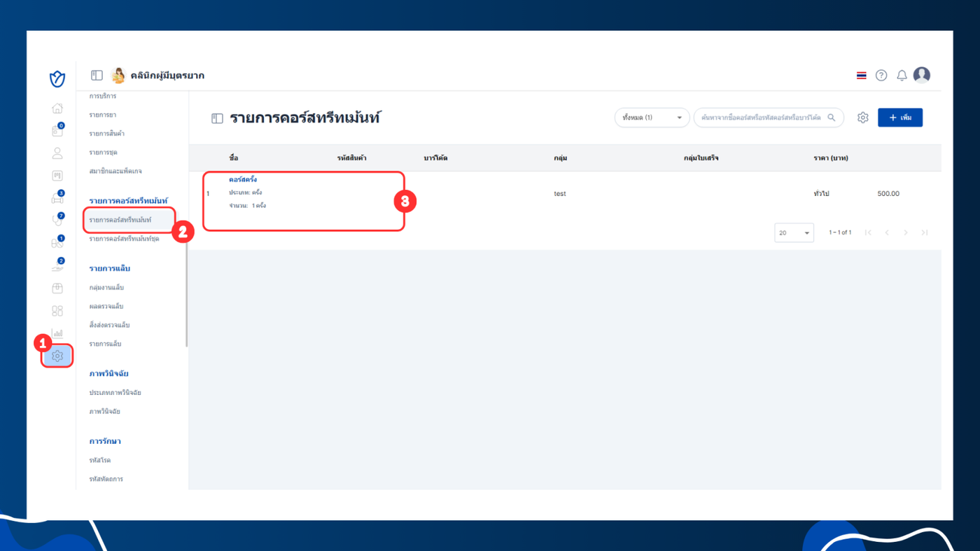Click the magnifier icon in the search box
This screenshot has height=551, width=980.
tap(832, 118)
